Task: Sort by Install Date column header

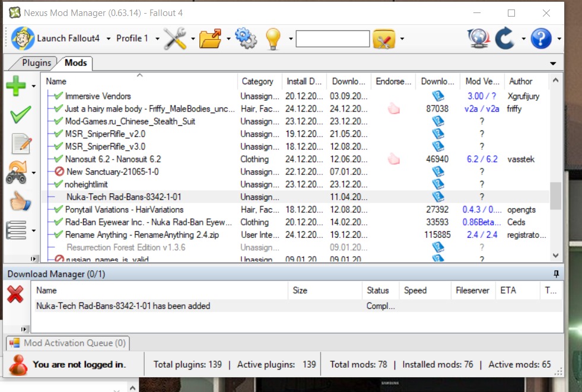Action: (304, 81)
